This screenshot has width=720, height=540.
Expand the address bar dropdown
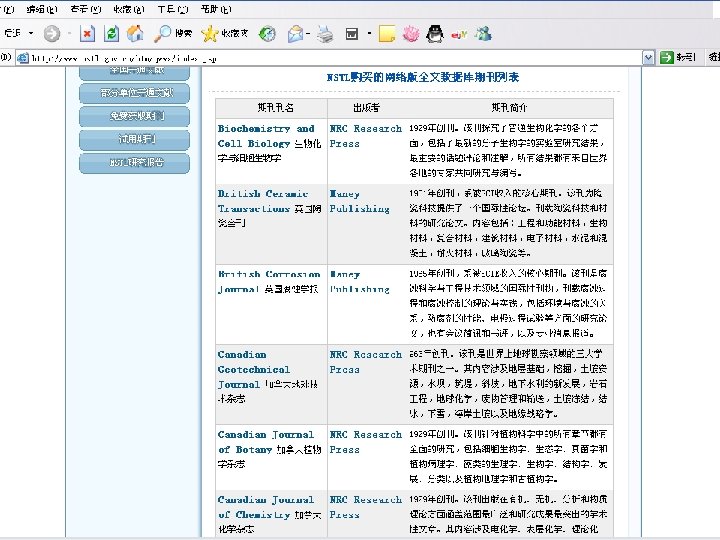[x=648, y=58]
